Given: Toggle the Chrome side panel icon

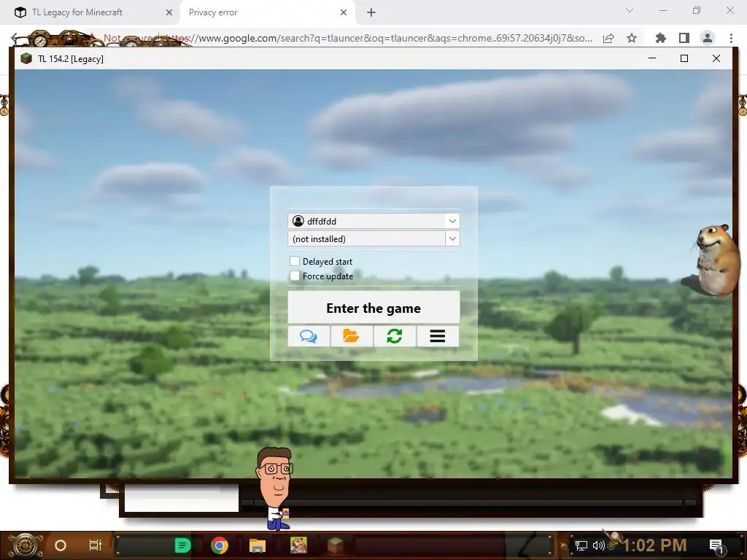Looking at the screenshot, I should pyautogui.click(x=684, y=38).
